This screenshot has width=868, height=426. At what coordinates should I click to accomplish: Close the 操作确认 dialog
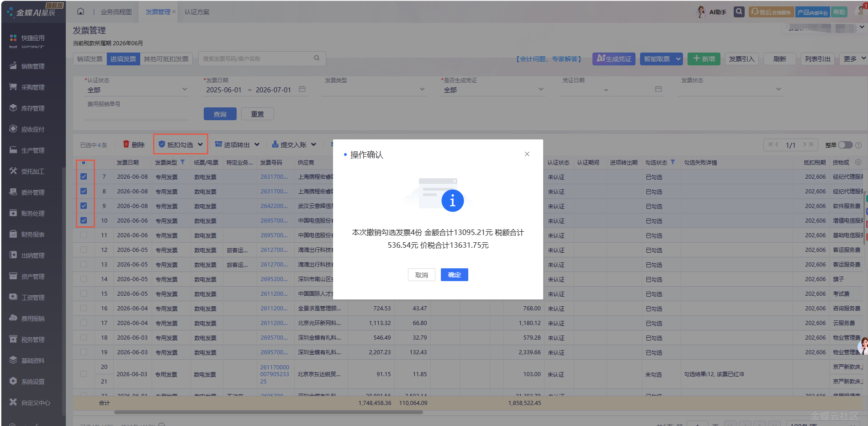tap(527, 154)
